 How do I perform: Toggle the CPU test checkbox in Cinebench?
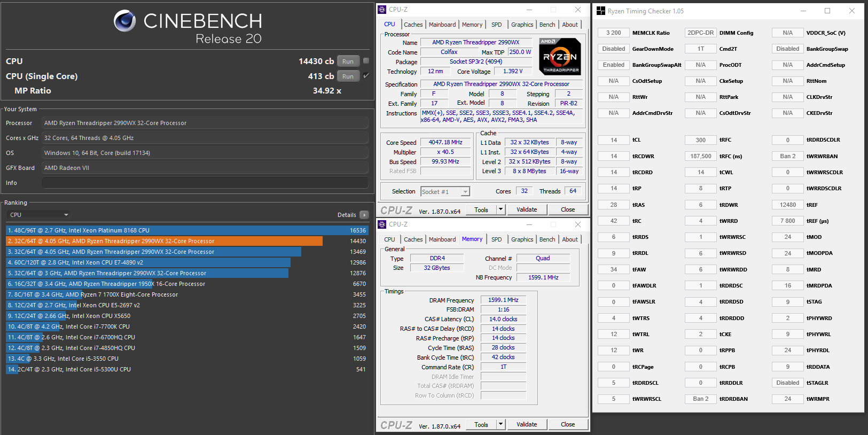(x=366, y=61)
